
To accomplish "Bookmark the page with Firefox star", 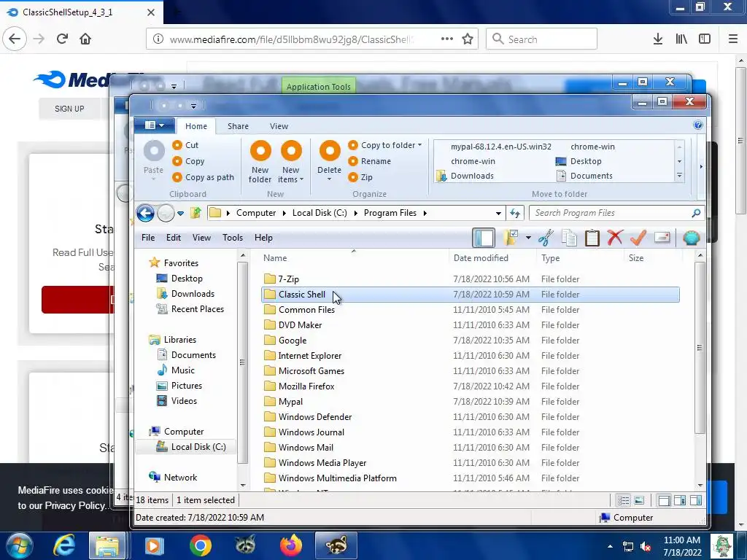I will click(x=468, y=39).
